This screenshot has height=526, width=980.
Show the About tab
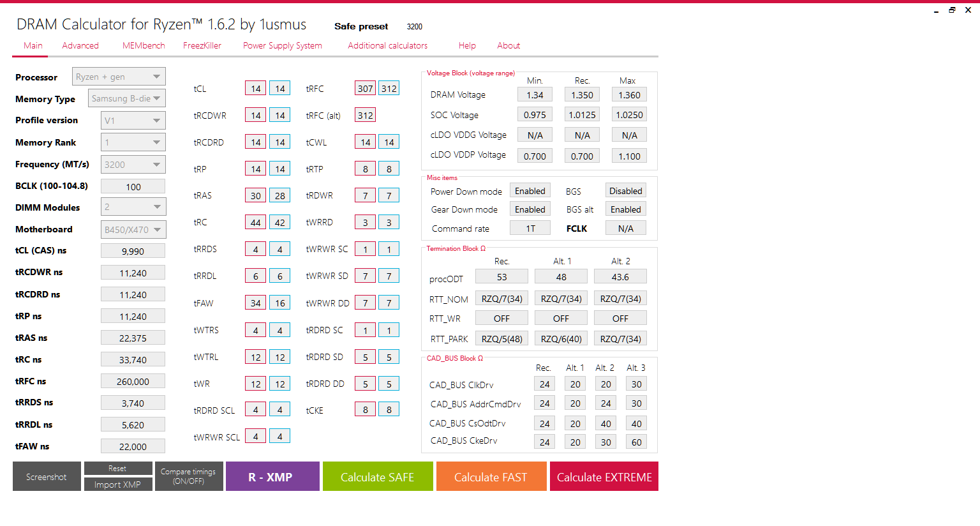pyautogui.click(x=509, y=46)
